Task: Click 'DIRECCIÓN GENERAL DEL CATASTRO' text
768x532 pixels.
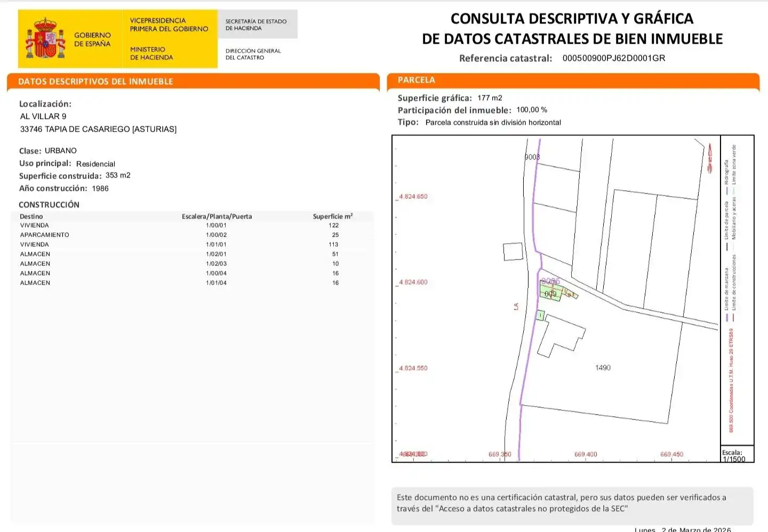Action: point(253,54)
